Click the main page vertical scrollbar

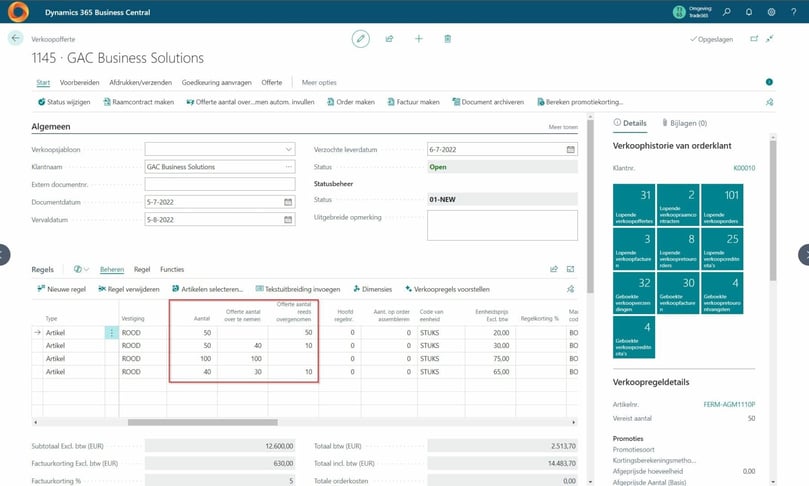(x=590, y=206)
